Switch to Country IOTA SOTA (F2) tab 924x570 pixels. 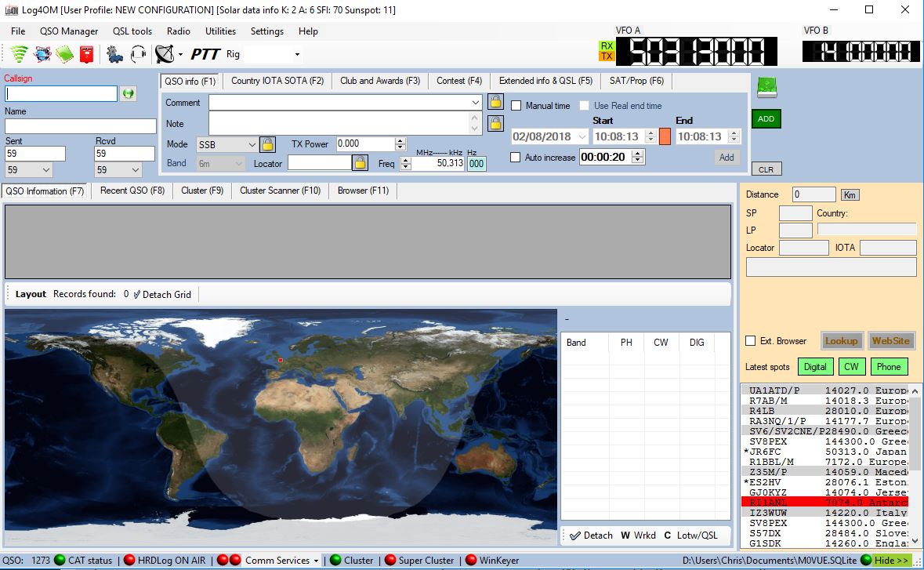click(x=277, y=81)
